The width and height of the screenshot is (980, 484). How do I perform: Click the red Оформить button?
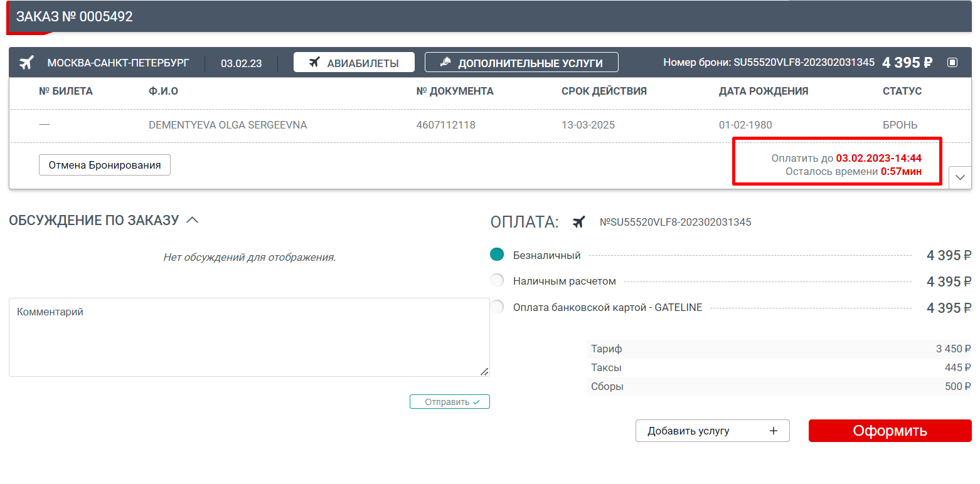click(890, 431)
